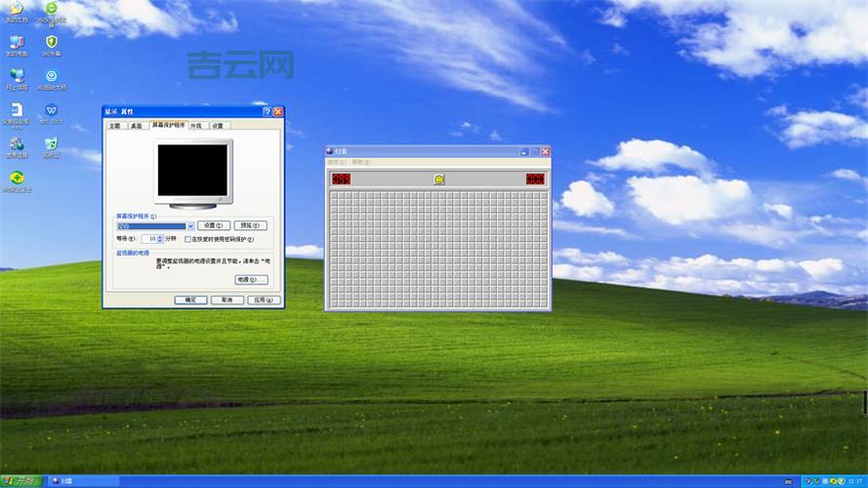Click the Preview button for screen saver
Viewport: 868px width, 488px height.
pos(250,225)
